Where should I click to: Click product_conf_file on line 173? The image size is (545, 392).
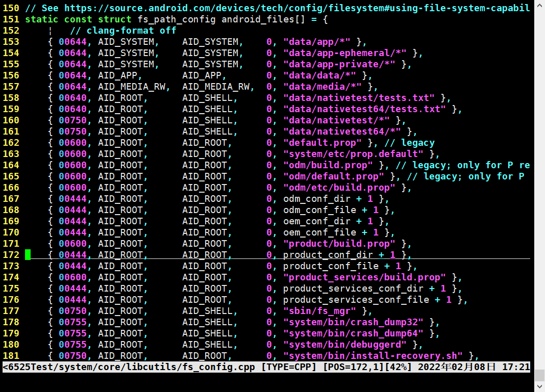click(331, 266)
